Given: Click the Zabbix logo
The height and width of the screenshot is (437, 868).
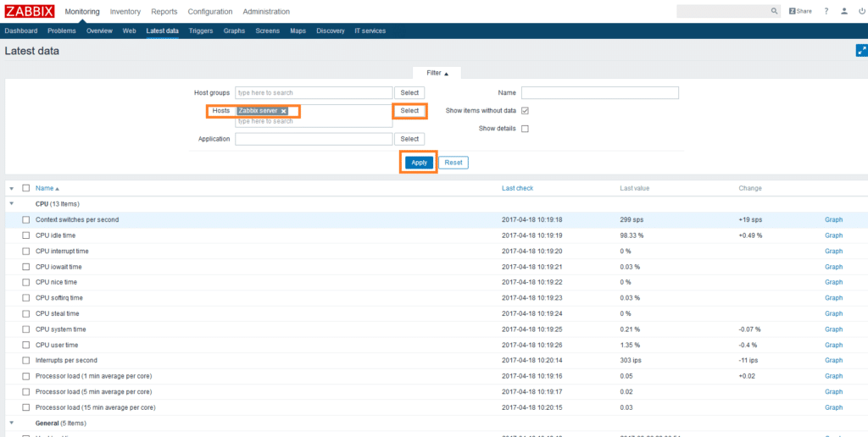Looking at the screenshot, I should click(29, 11).
